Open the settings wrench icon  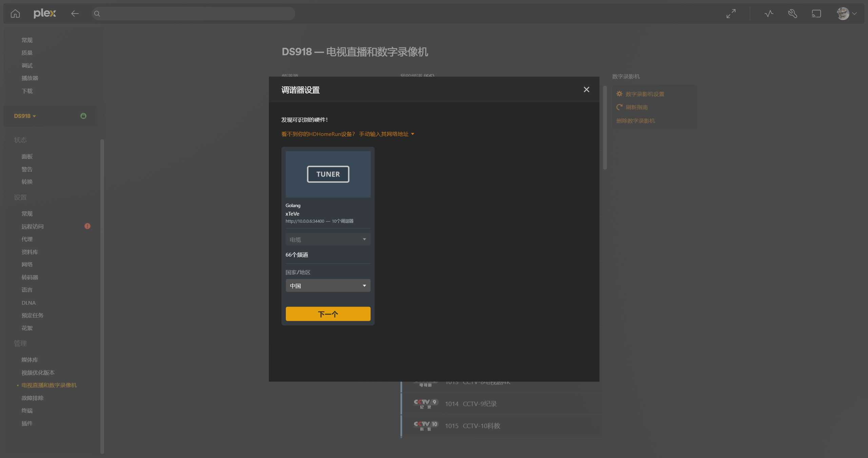coord(792,14)
